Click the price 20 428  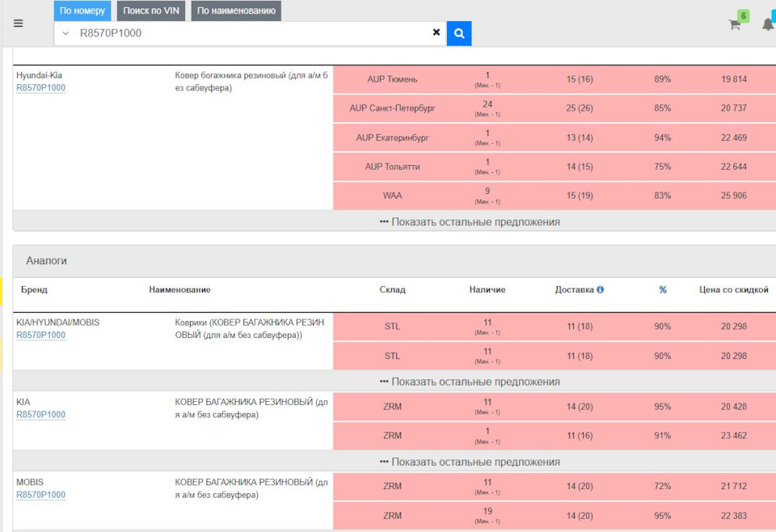[733, 407]
